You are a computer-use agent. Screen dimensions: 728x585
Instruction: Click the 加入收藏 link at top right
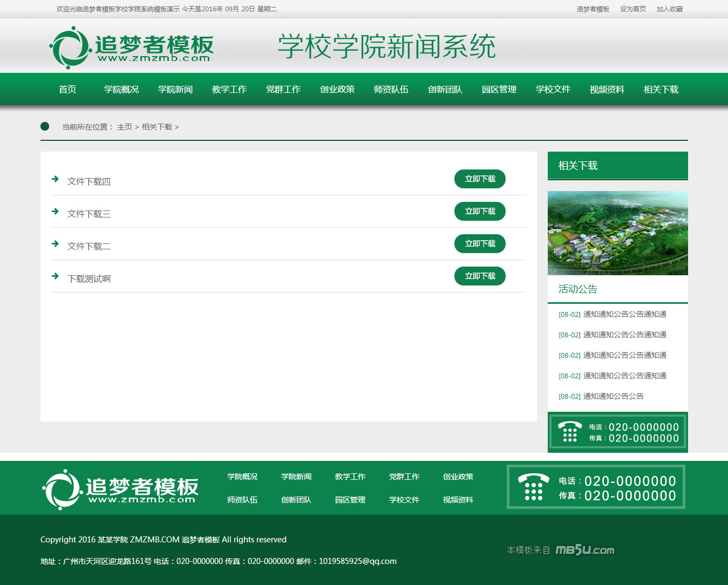[669, 9]
